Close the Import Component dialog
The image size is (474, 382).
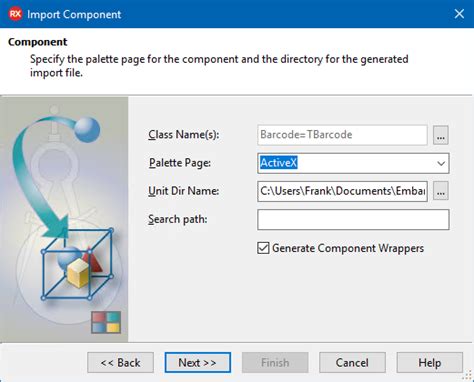pyautogui.click(x=459, y=14)
